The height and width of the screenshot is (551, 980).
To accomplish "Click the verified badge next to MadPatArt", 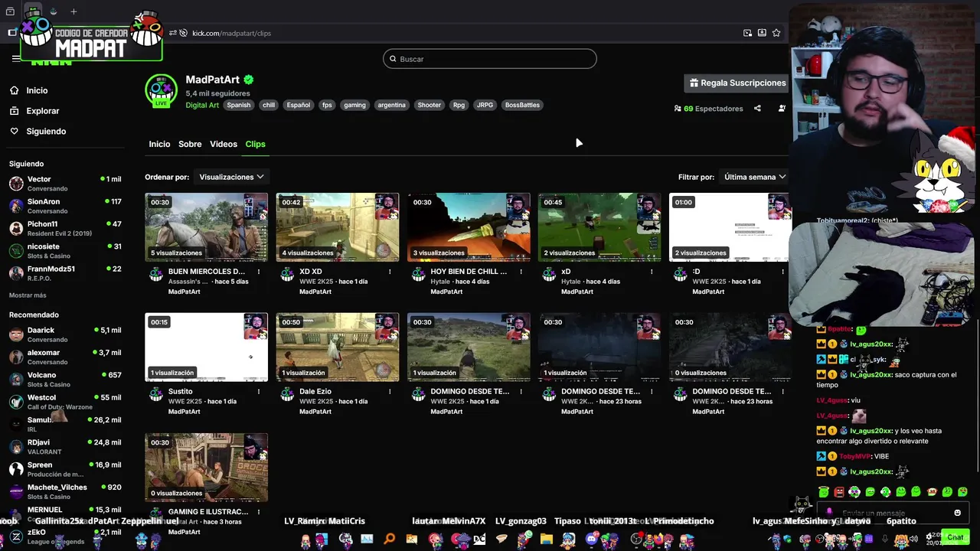I will point(249,80).
